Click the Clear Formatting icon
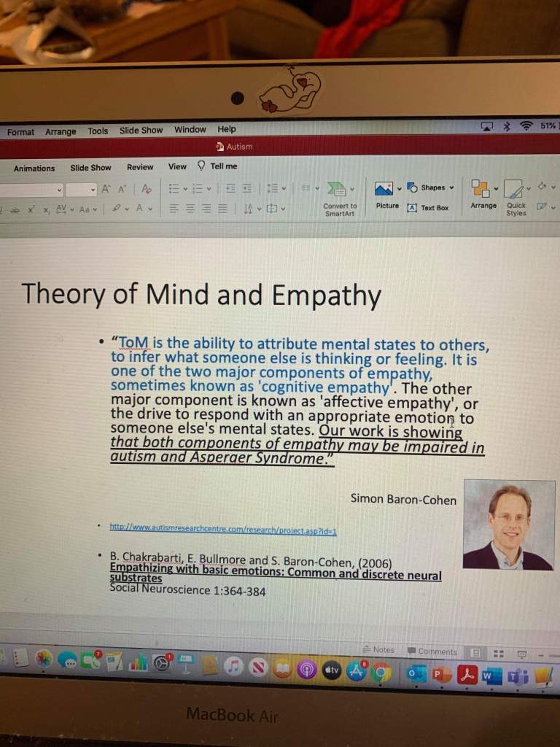Image resolution: width=560 pixels, height=747 pixels. [147, 189]
